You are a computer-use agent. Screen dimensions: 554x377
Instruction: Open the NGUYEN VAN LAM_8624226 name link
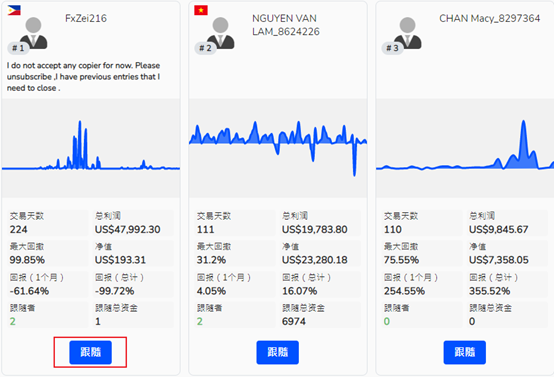[286, 25]
